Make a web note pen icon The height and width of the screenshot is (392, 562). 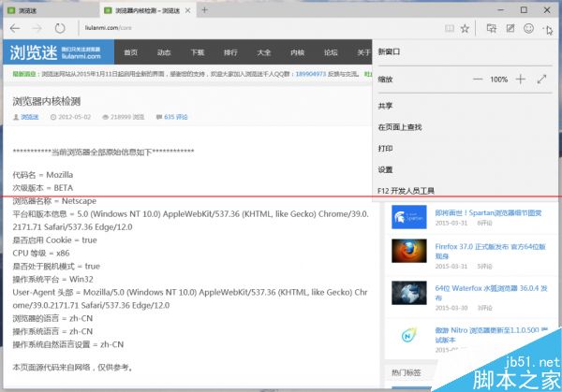[x=510, y=28]
